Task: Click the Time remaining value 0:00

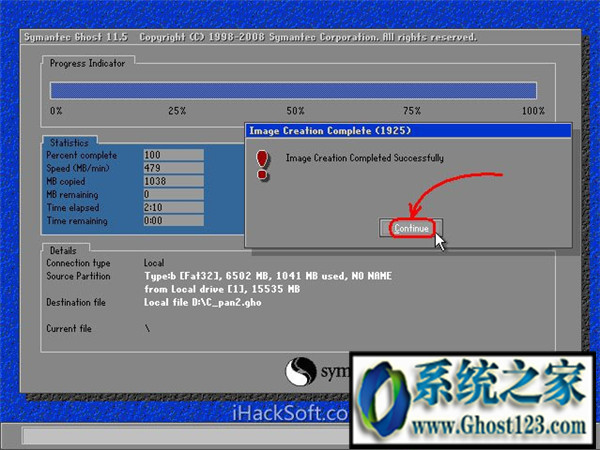Action: tap(173, 220)
